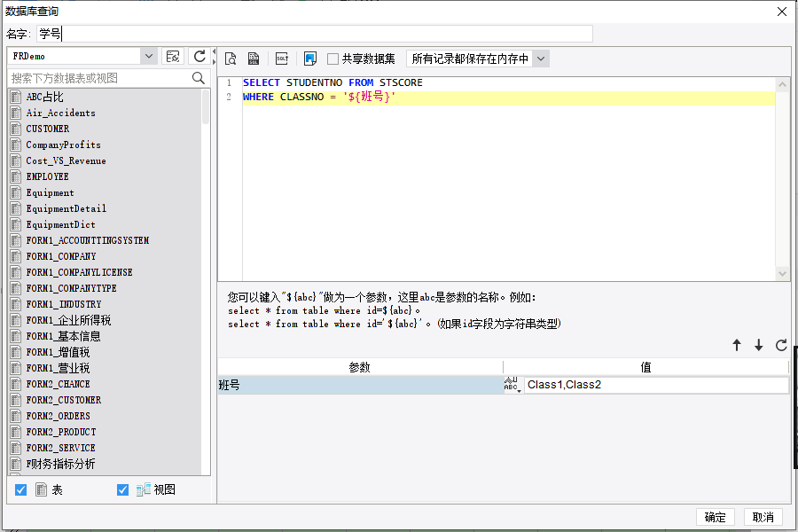The height and width of the screenshot is (532, 798).
Task: Select Equipment table
Action: point(50,193)
